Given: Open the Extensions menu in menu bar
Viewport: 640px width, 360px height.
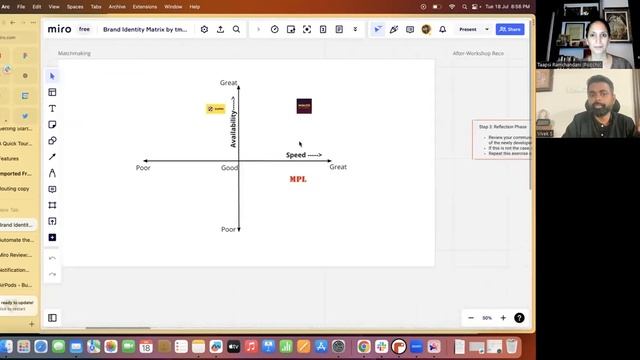Looking at the screenshot, I should point(145,7).
